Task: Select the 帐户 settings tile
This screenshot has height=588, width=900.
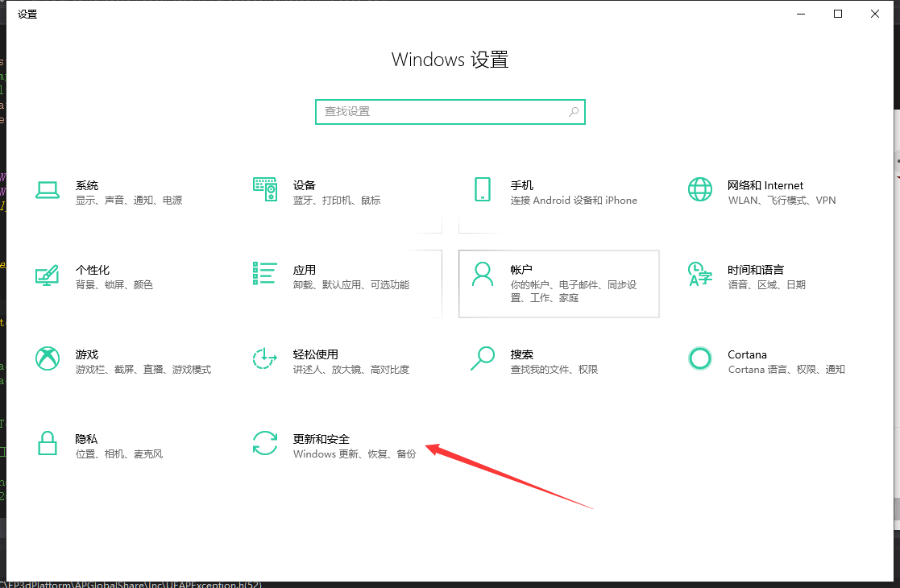Action: 558,284
